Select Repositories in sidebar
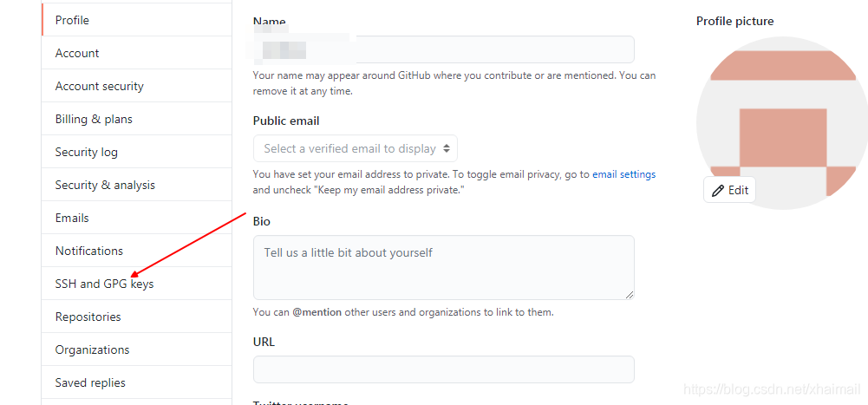The width and height of the screenshot is (868, 405). pyautogui.click(x=88, y=317)
